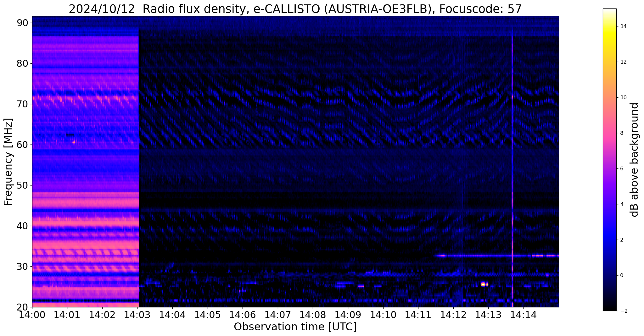Screen dimensions: 644x336
Task: Click the 14:04 time tick label
Action: point(172,315)
